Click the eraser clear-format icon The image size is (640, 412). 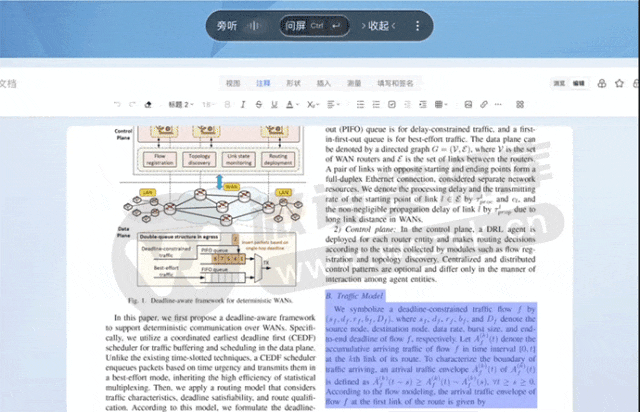tap(148, 105)
